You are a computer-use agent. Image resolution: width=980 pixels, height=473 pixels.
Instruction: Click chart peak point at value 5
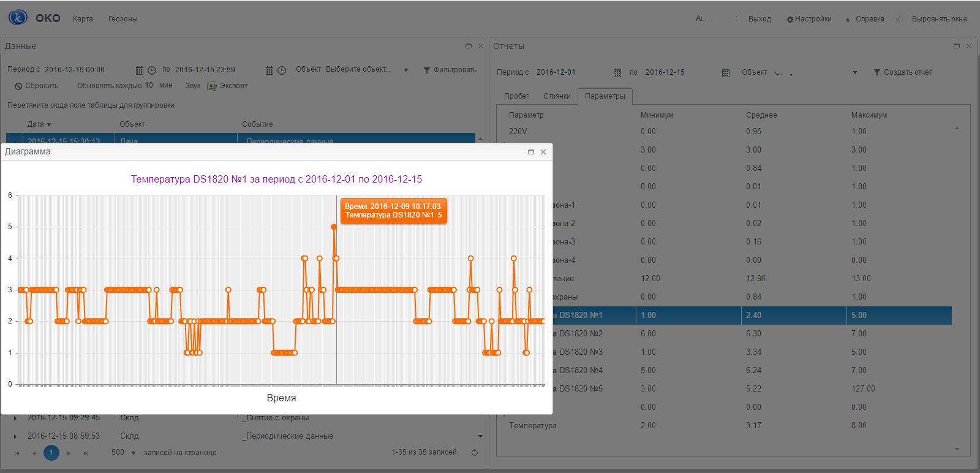(x=334, y=227)
